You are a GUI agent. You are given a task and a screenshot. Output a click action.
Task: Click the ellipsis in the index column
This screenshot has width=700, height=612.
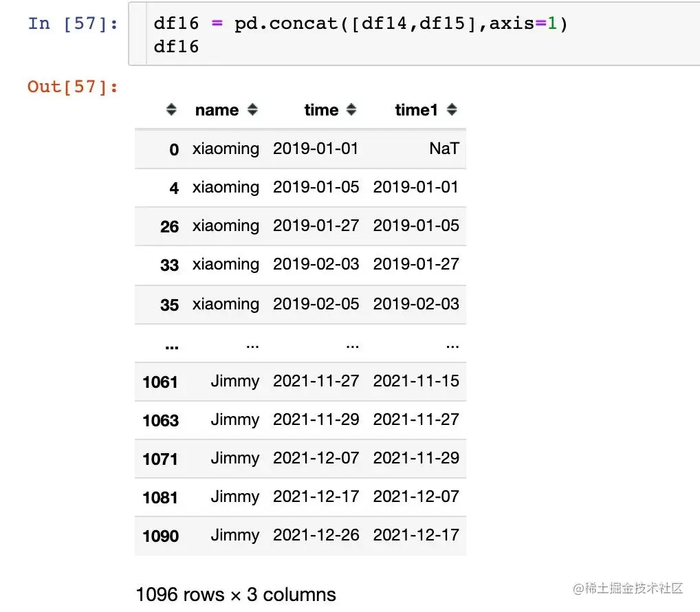click(x=172, y=347)
